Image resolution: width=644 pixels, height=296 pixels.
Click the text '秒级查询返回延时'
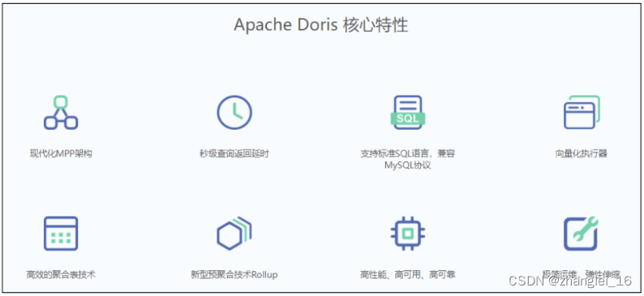[234, 154]
